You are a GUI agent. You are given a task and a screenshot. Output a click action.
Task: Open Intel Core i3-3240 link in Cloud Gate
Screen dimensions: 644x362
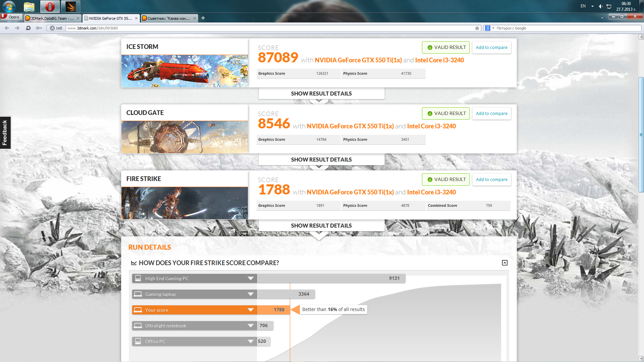431,126
